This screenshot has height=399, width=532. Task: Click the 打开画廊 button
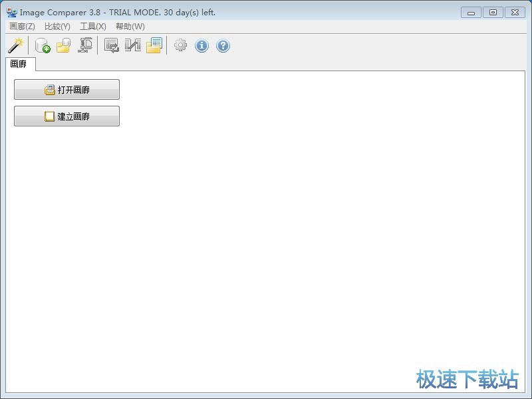67,90
